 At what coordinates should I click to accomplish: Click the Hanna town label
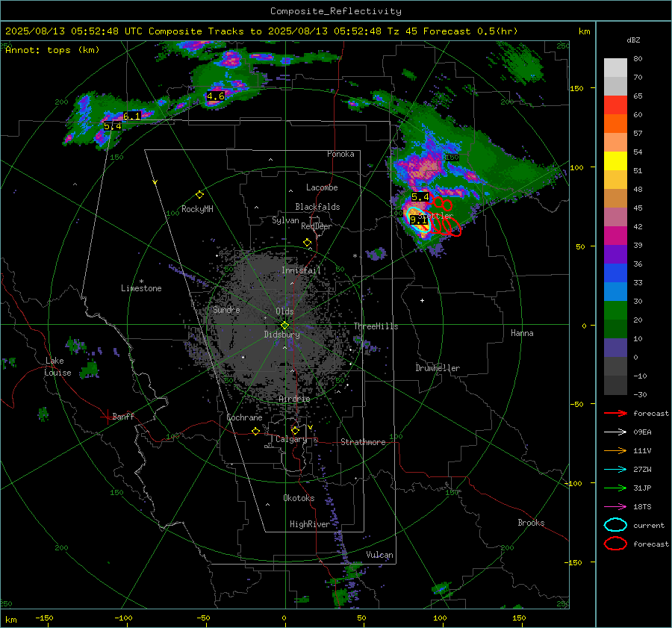[x=522, y=333]
